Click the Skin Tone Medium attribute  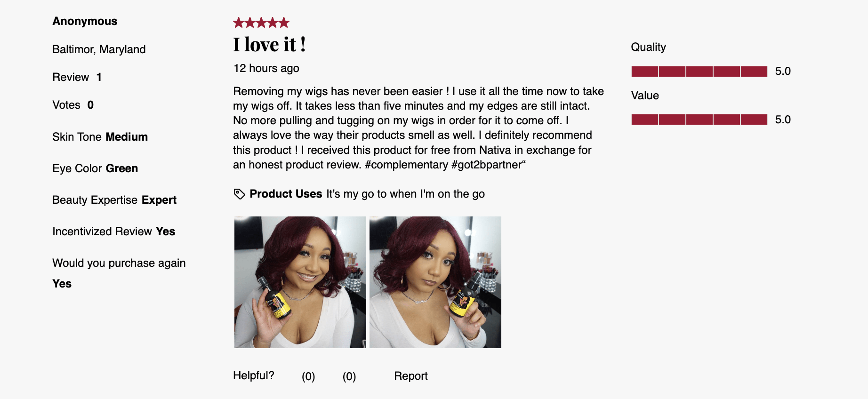(x=100, y=137)
